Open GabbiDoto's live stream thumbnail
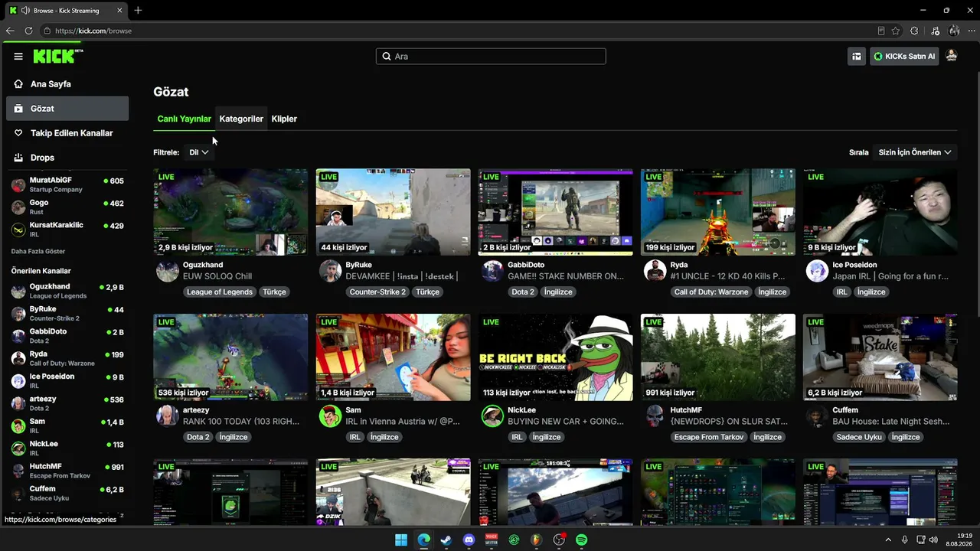 click(x=555, y=212)
